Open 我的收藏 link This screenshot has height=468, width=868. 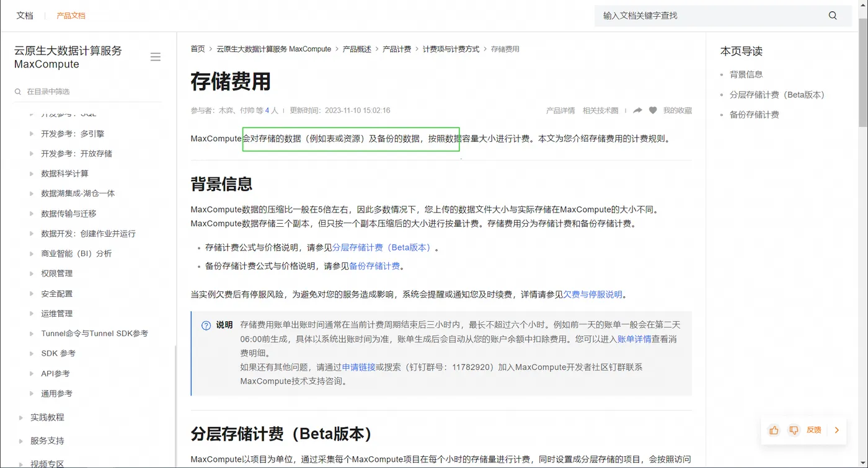tap(678, 110)
